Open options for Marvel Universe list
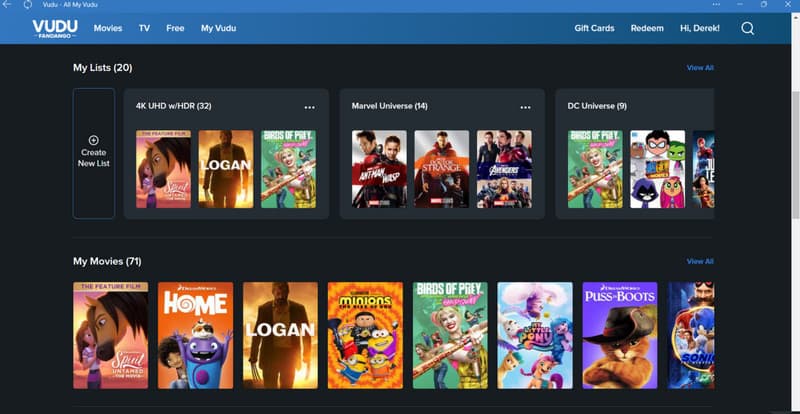The height and width of the screenshot is (414, 800). (x=526, y=107)
